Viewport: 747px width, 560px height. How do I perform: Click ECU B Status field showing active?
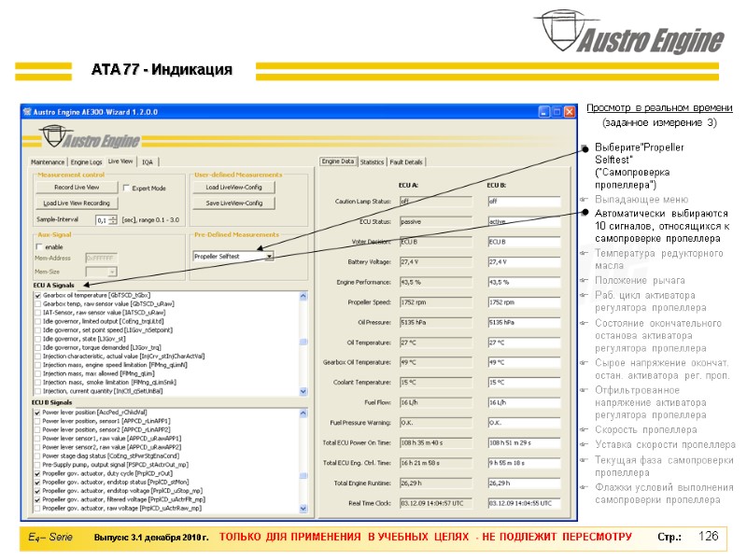(x=524, y=221)
